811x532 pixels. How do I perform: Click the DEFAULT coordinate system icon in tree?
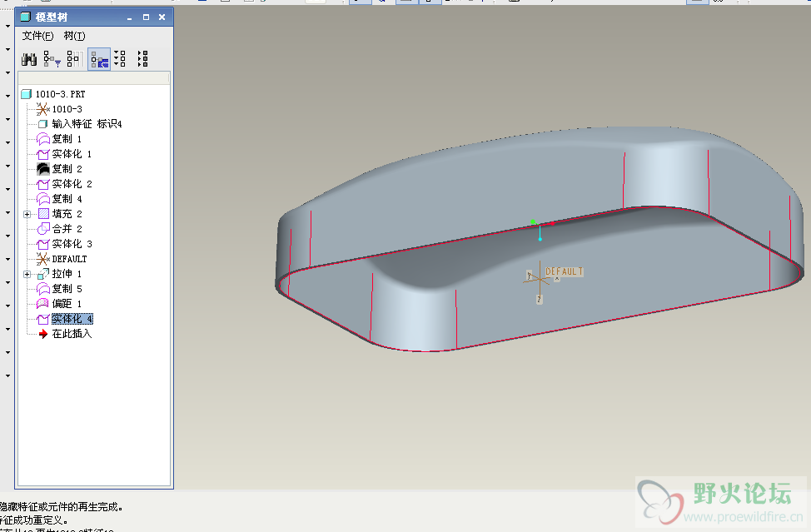pos(43,258)
